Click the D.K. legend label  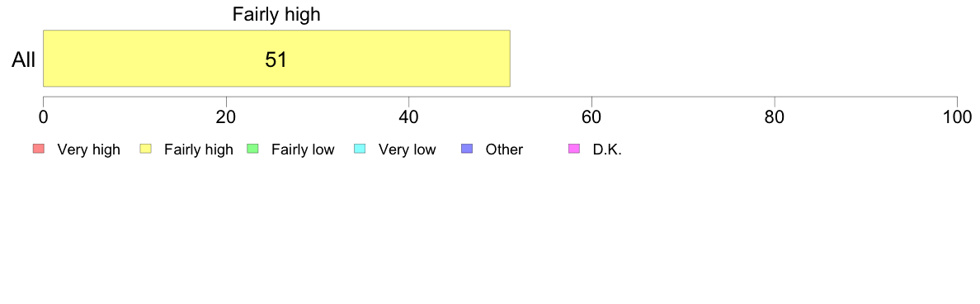point(607,150)
